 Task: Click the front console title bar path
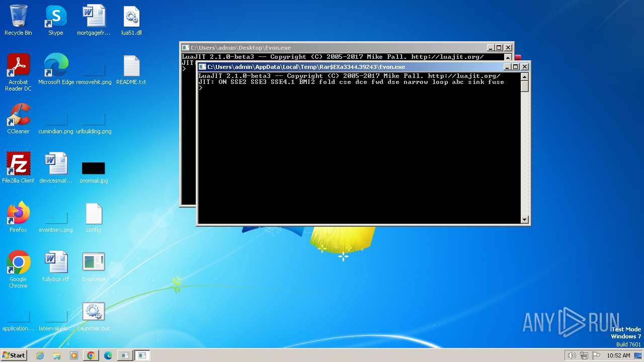306,67
